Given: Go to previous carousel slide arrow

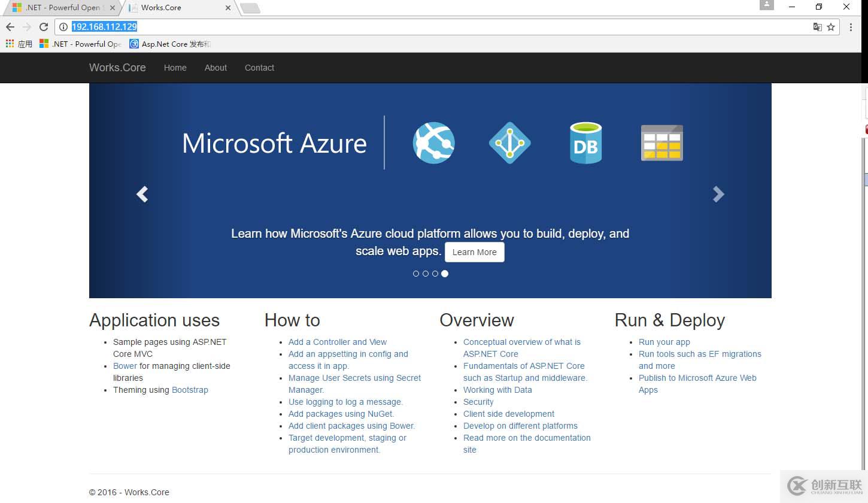Looking at the screenshot, I should pos(142,194).
